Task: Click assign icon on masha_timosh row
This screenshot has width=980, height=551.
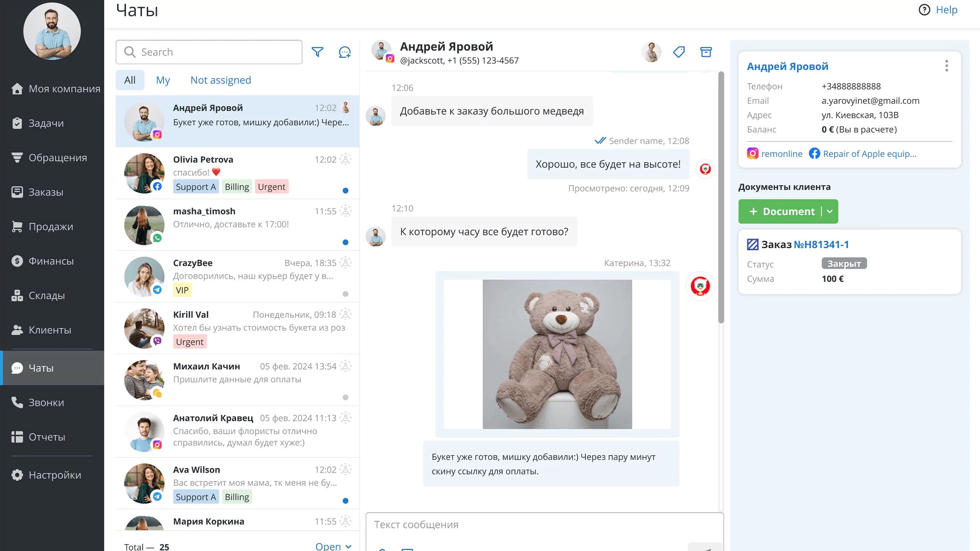Action: [x=346, y=211]
